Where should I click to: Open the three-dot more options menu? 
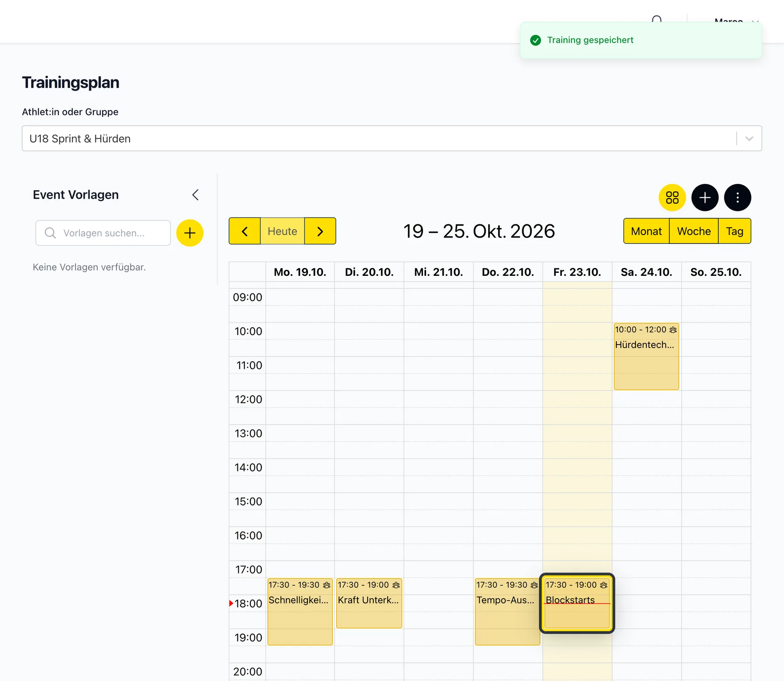(737, 198)
